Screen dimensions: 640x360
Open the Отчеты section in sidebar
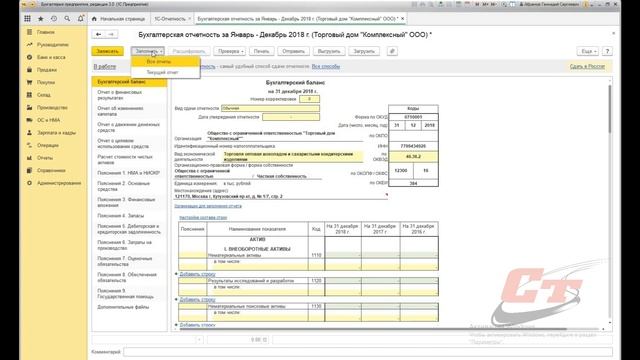tap(45, 158)
